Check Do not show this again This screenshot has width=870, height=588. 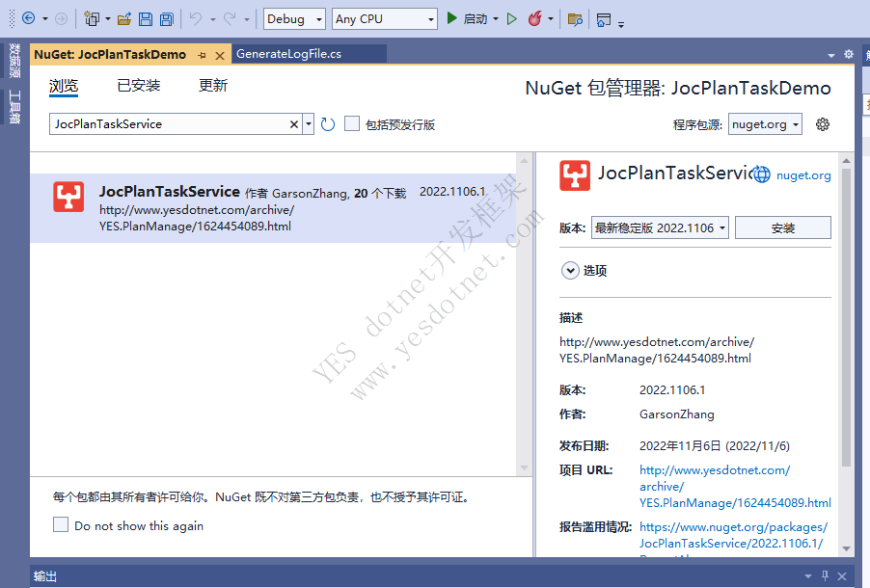tap(61, 524)
